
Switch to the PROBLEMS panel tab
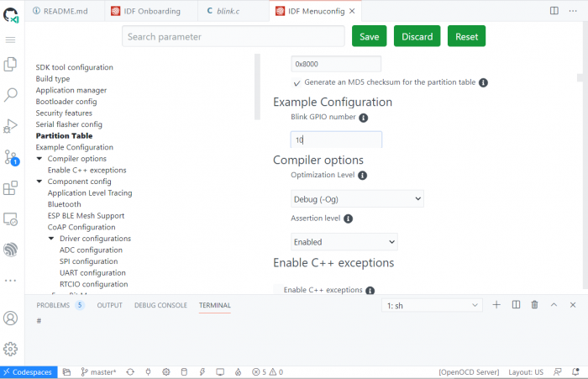[53, 305]
